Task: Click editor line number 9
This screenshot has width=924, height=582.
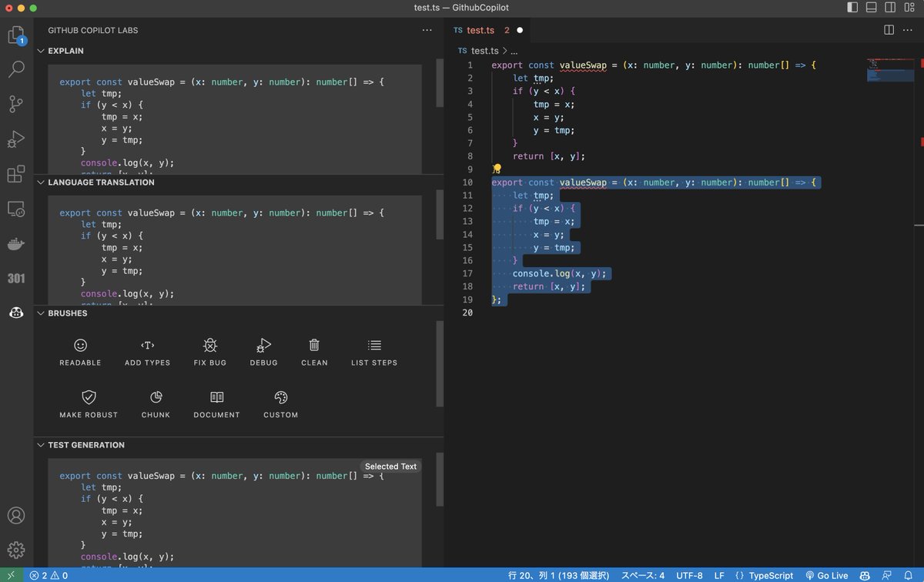Action: click(x=470, y=169)
